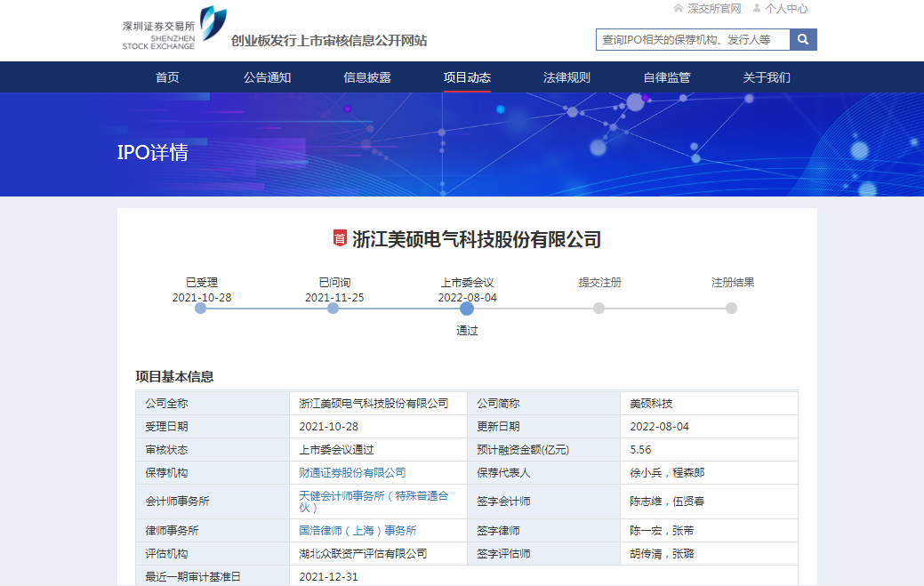Click the 上市委会议 timeline node

click(x=467, y=308)
